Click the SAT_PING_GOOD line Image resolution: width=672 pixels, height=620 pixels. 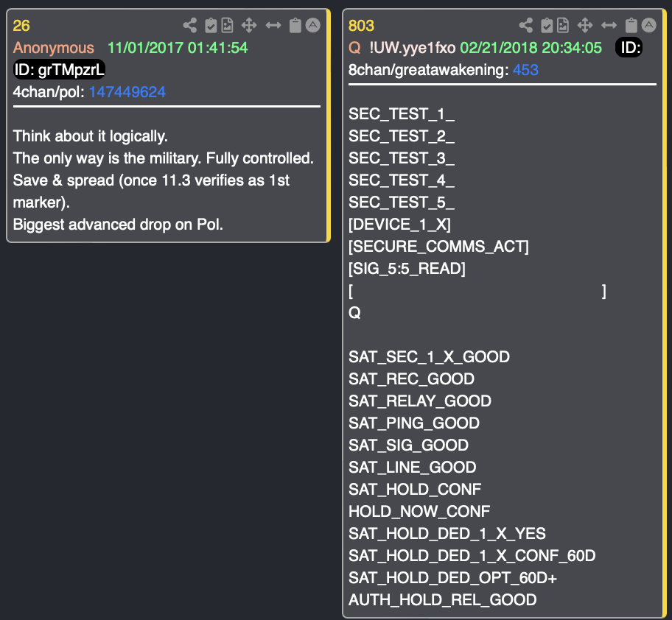(414, 423)
